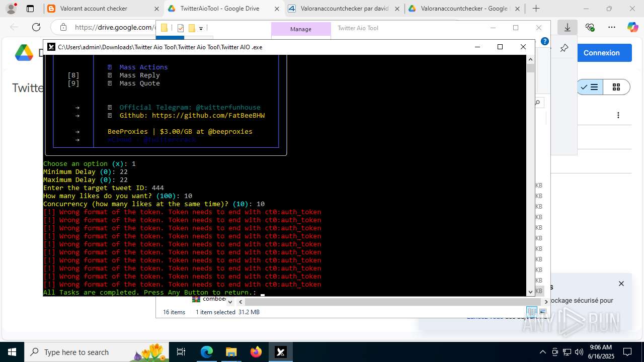Click '16 items' status text
The height and width of the screenshot is (362, 644).
tap(174, 312)
